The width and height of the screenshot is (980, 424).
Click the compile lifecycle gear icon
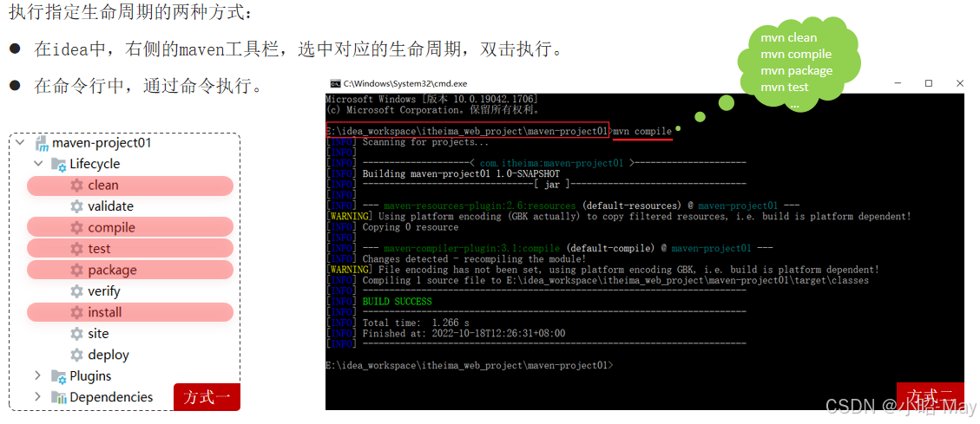click(x=77, y=228)
